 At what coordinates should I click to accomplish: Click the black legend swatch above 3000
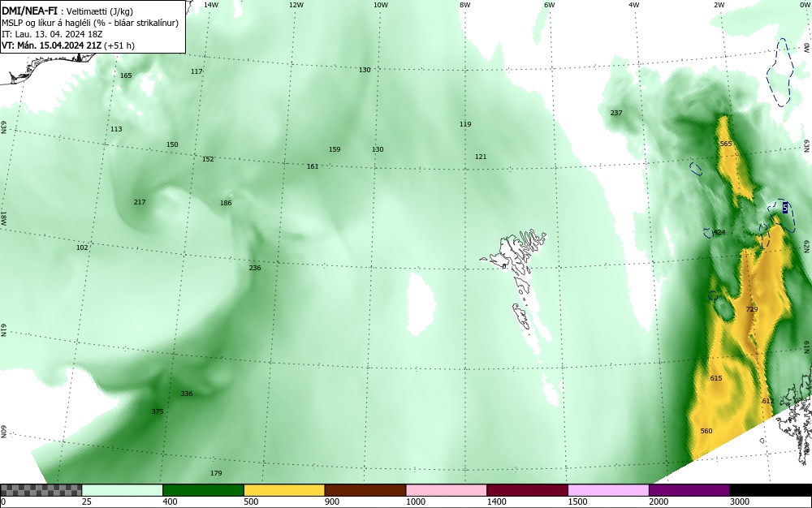[x=771, y=490]
